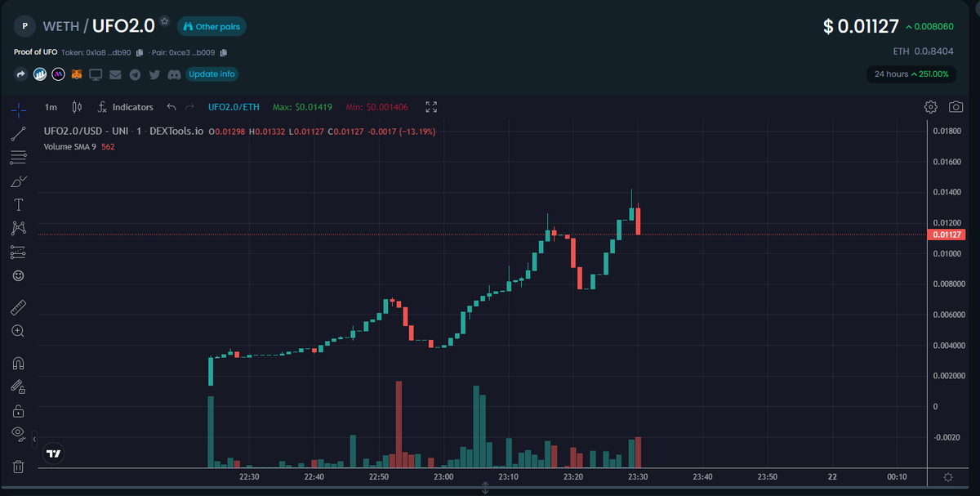The height and width of the screenshot is (496, 980).
Task: Click the current price label 0.01127
Action: 945,235
